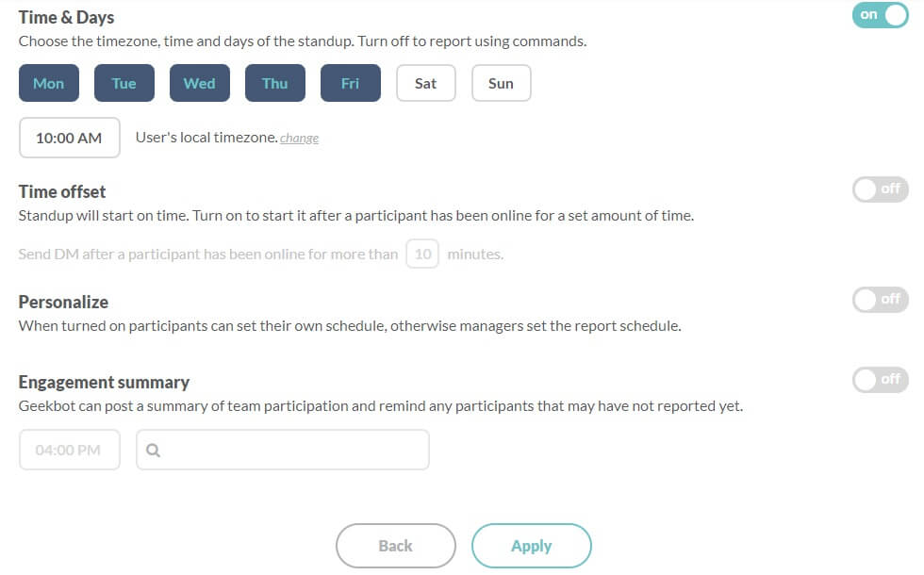
Task: Toggle the Wed day button
Action: tap(200, 83)
